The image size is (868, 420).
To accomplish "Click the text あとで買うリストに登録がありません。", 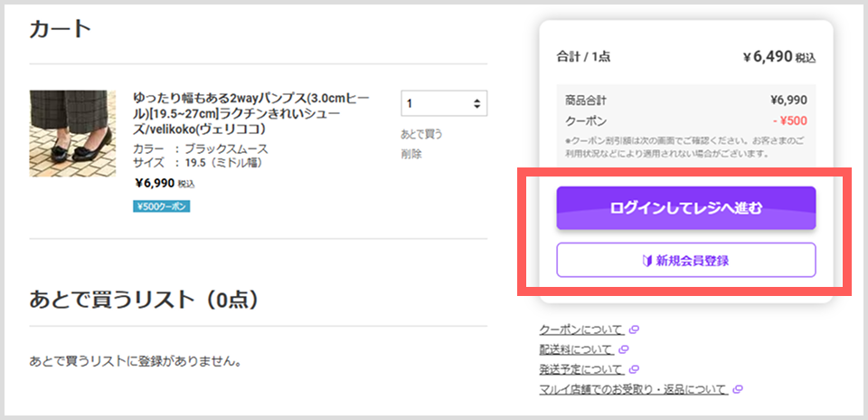I will (x=137, y=362).
